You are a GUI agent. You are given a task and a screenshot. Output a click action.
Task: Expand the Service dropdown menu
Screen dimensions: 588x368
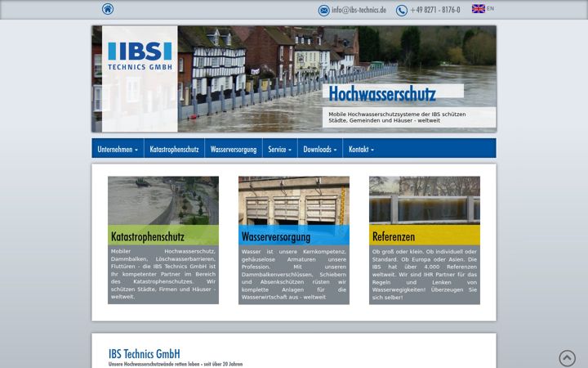point(280,149)
